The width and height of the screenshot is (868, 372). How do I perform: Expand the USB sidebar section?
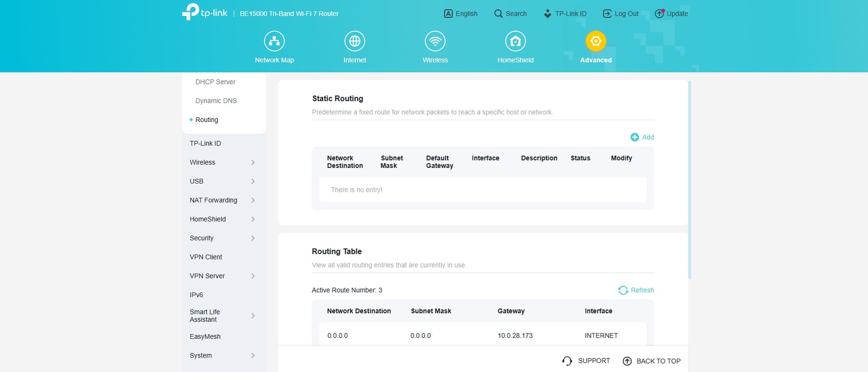[222, 181]
